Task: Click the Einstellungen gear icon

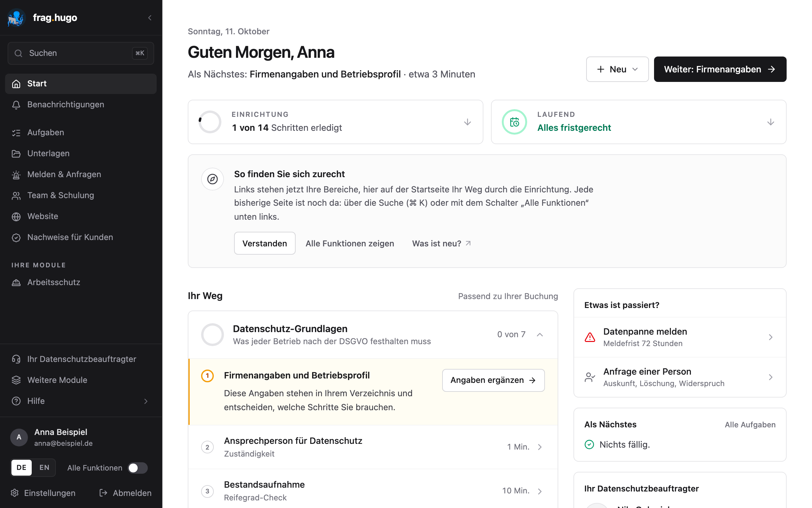Action: [x=14, y=493]
